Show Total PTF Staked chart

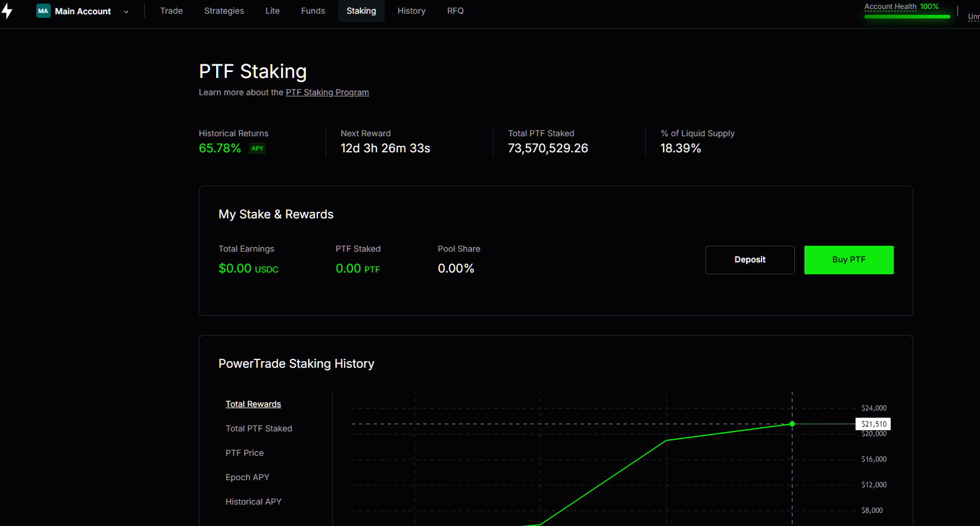(259, 428)
